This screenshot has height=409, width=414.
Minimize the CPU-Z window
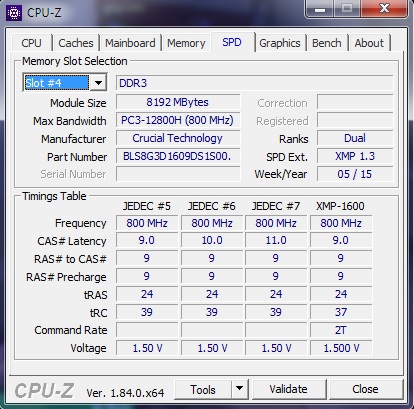pyautogui.click(x=320, y=9)
